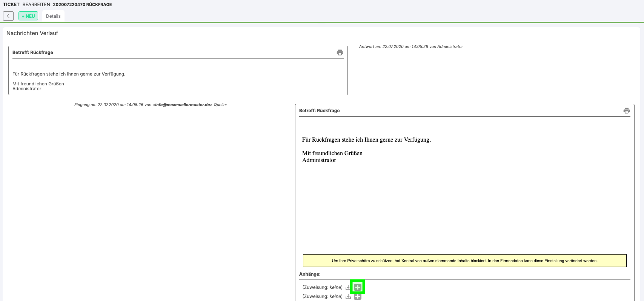
Task: Click the second Zuweisung: keine label
Action: (x=323, y=296)
